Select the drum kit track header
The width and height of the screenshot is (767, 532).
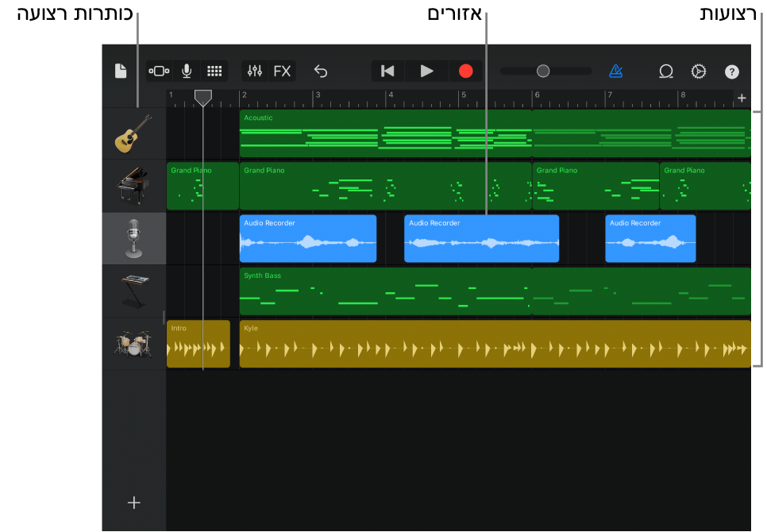133,344
